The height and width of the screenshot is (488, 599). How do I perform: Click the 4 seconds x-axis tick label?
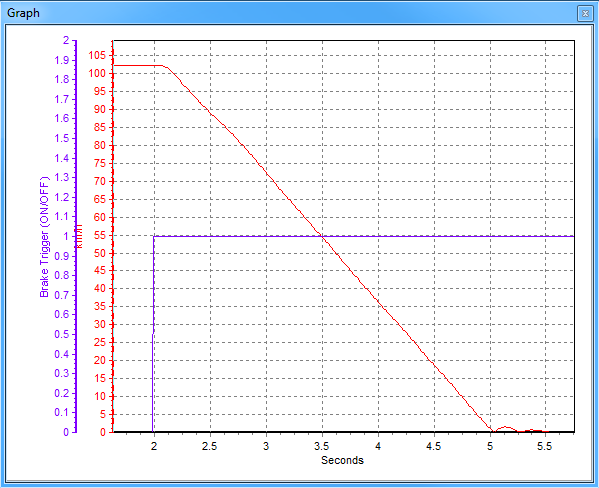pyautogui.click(x=378, y=446)
